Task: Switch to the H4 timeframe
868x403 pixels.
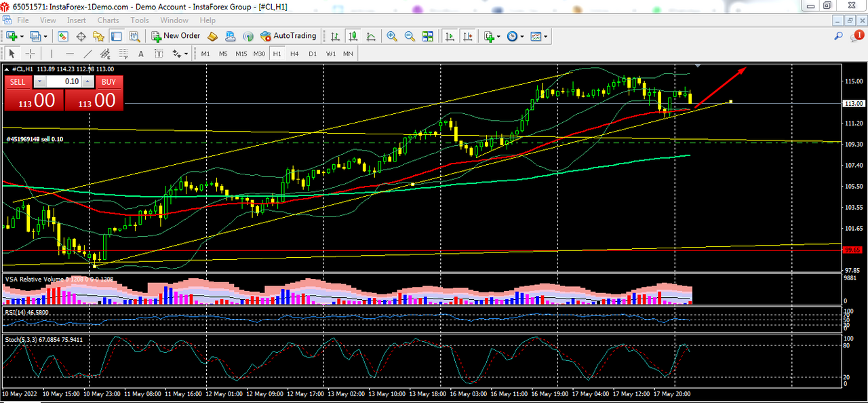Action: [294, 54]
